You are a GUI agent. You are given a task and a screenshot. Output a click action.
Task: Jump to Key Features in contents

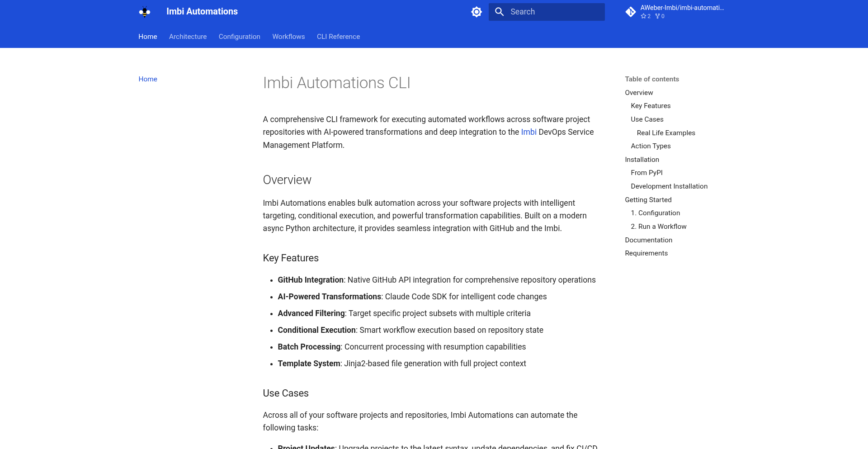click(651, 106)
